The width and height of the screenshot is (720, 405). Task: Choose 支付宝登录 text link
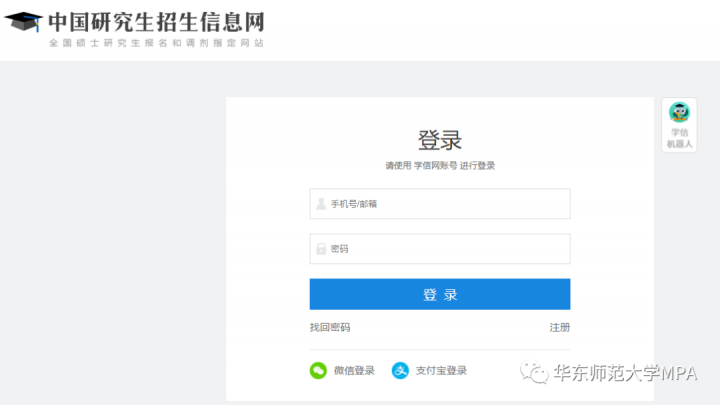click(441, 371)
